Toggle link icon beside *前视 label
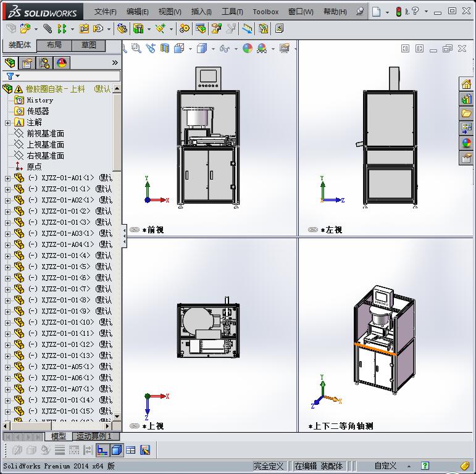 click(x=135, y=230)
